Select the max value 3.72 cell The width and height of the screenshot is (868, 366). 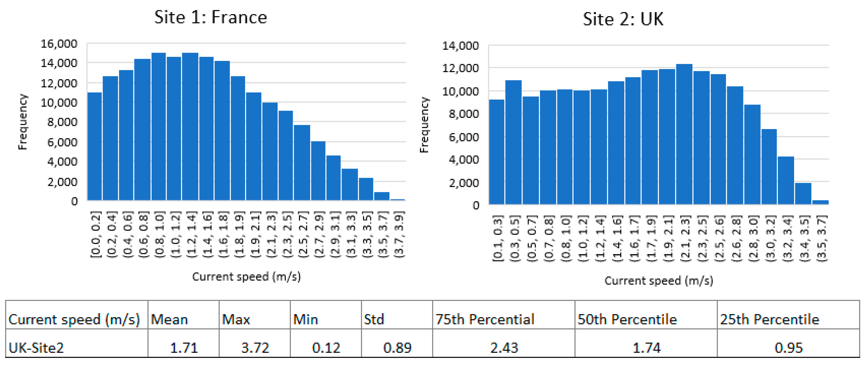click(255, 347)
